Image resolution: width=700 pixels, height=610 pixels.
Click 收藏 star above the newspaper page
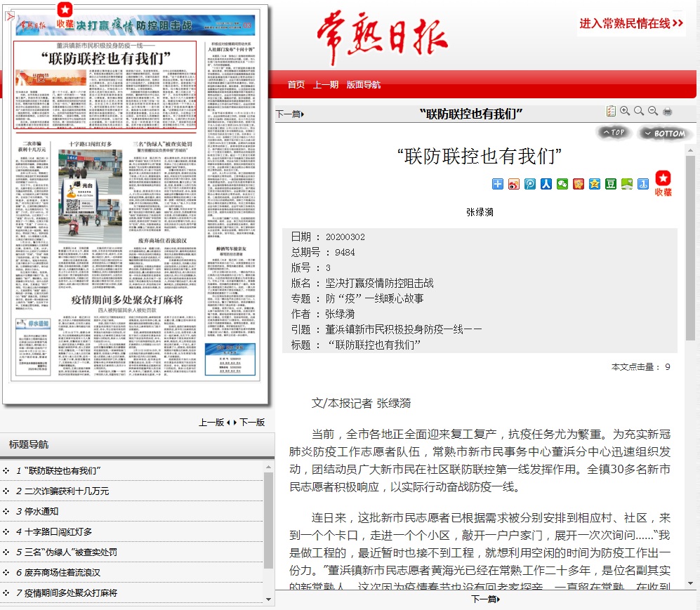point(65,15)
